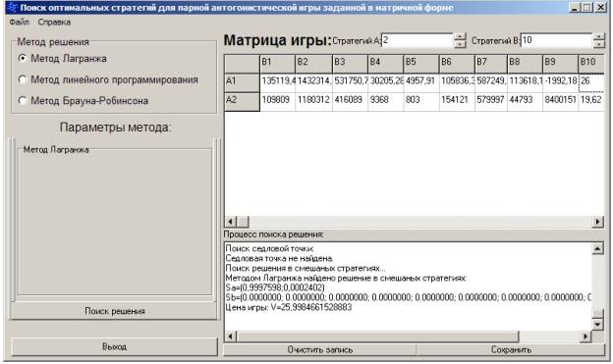Open the Файл menu
The width and height of the screenshot is (613, 364).
point(20,23)
